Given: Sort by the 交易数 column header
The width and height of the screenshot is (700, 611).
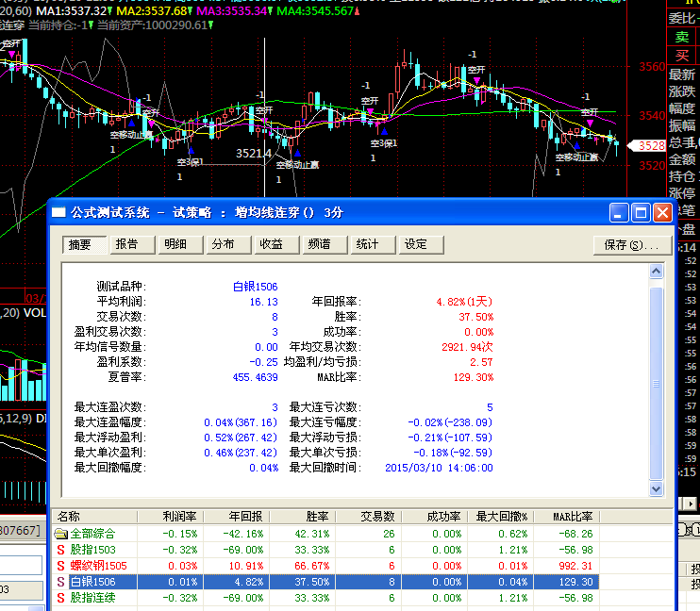Looking at the screenshot, I should (369, 517).
